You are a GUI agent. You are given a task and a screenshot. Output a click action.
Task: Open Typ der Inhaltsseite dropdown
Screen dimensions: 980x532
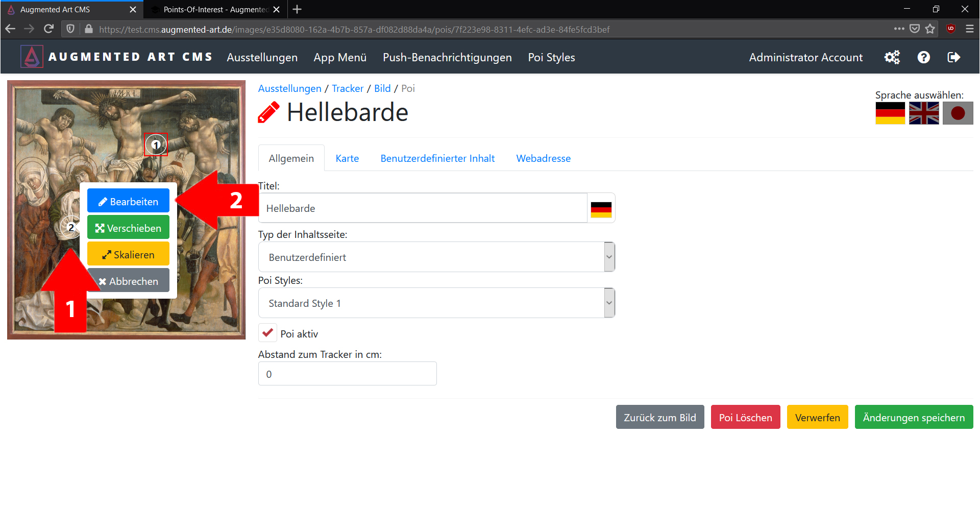point(436,257)
